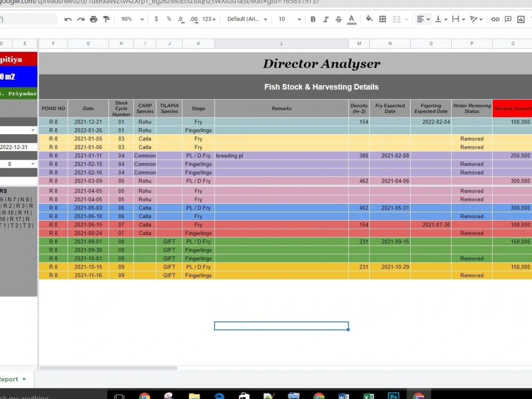The image size is (532, 399).
Task: Toggle Italic formatting
Action: (x=326, y=19)
